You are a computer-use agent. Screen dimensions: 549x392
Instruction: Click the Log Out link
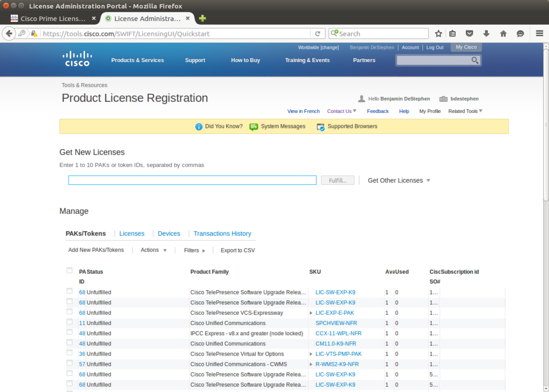point(435,48)
